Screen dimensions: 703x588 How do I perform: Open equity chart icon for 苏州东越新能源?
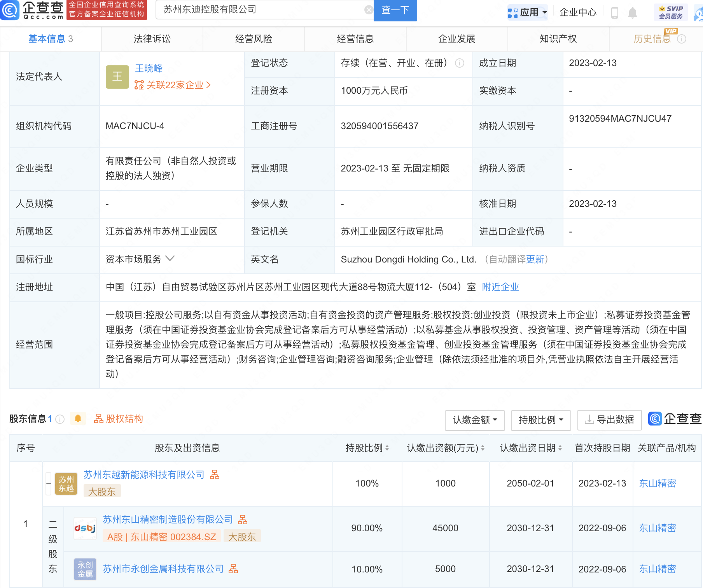point(215,474)
